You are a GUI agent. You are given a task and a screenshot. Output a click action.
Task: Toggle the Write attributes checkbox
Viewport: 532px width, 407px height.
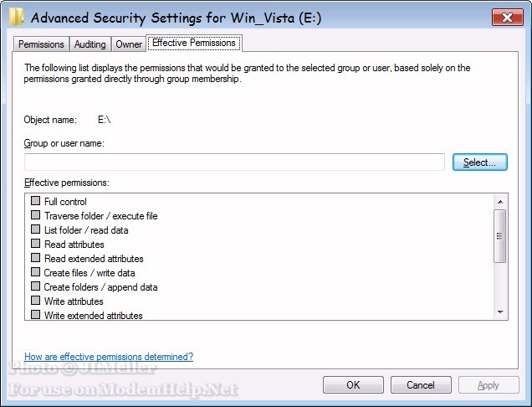(x=36, y=301)
